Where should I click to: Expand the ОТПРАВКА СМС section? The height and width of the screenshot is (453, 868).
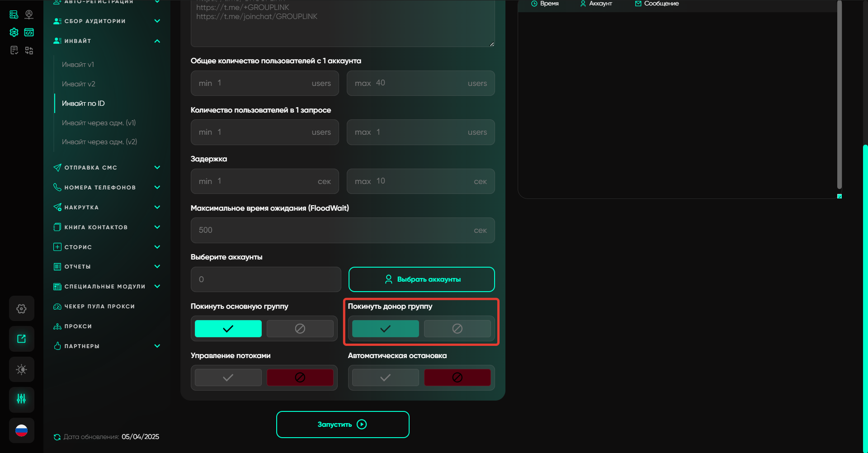point(157,168)
